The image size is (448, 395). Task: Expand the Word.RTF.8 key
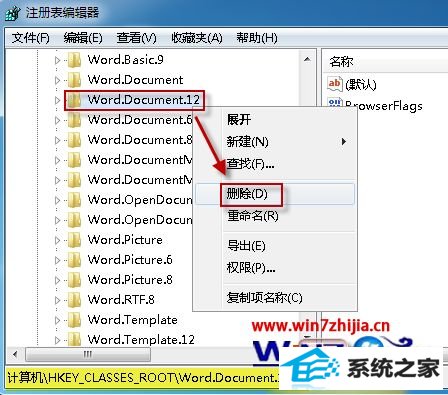click(x=57, y=300)
